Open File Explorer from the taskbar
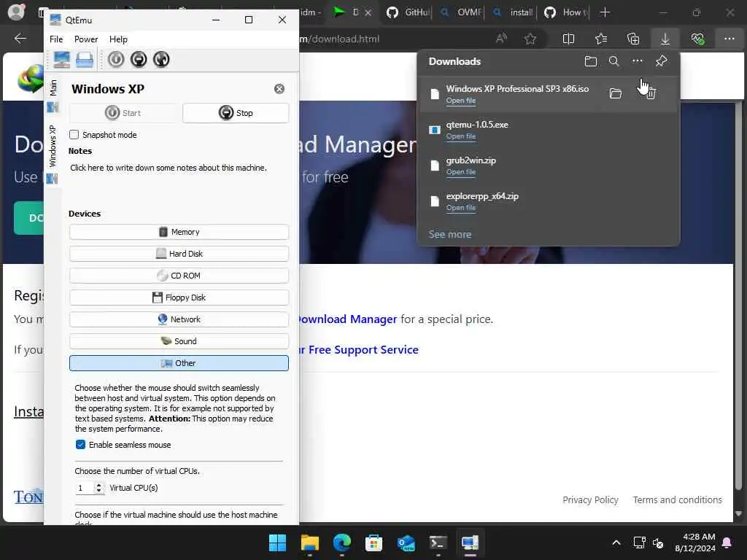Viewport: 747px width, 560px height. [x=309, y=542]
